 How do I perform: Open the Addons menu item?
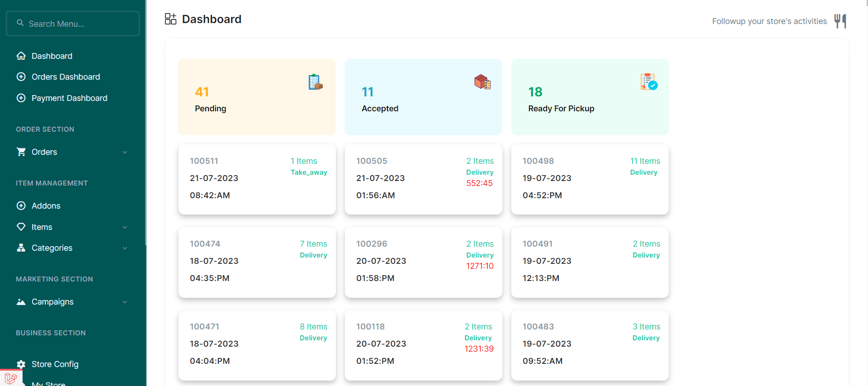(46, 206)
